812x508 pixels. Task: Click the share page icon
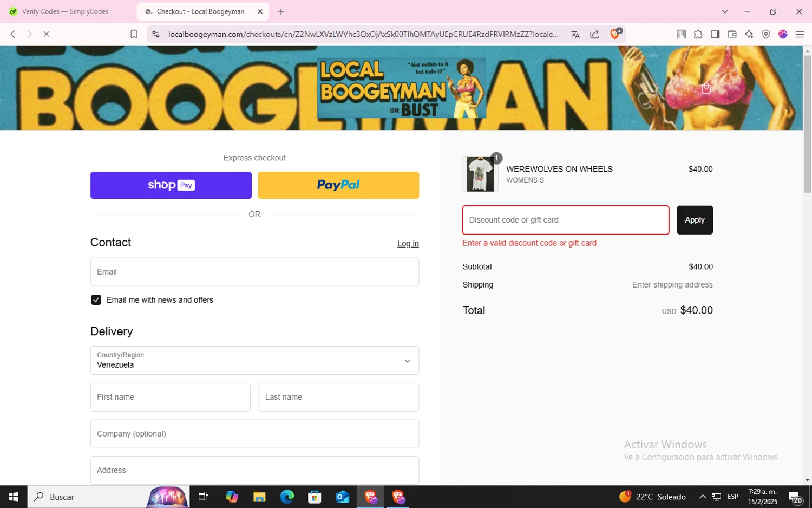click(594, 34)
